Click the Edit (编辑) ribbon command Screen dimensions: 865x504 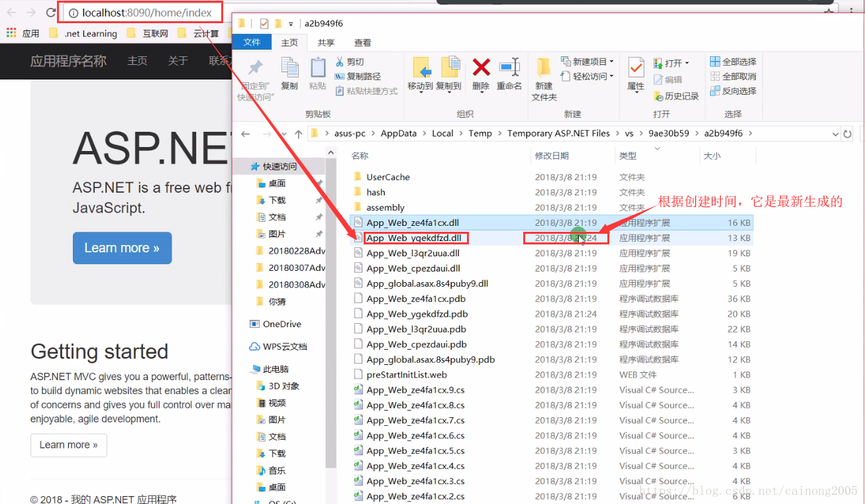click(668, 79)
